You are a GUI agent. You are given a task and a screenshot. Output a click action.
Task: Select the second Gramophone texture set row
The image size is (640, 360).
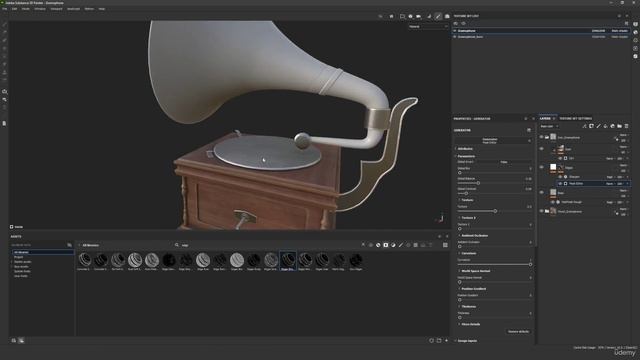[541, 37]
